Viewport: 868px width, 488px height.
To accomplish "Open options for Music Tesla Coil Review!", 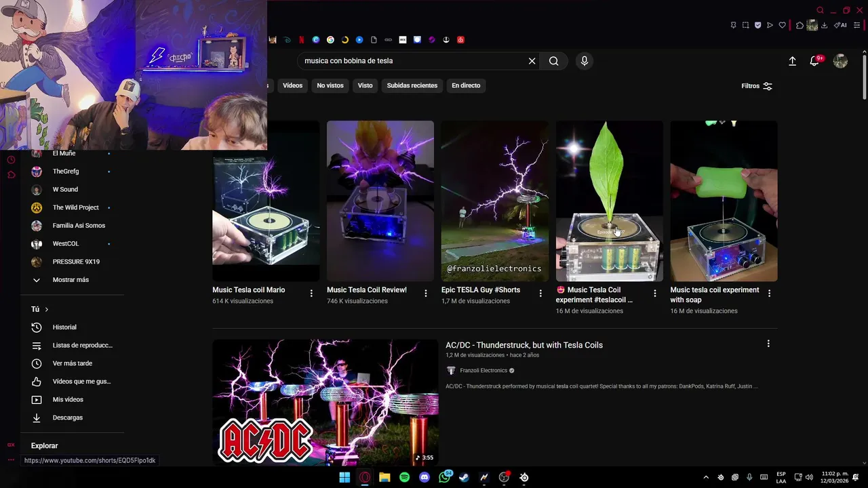I will pyautogui.click(x=426, y=293).
